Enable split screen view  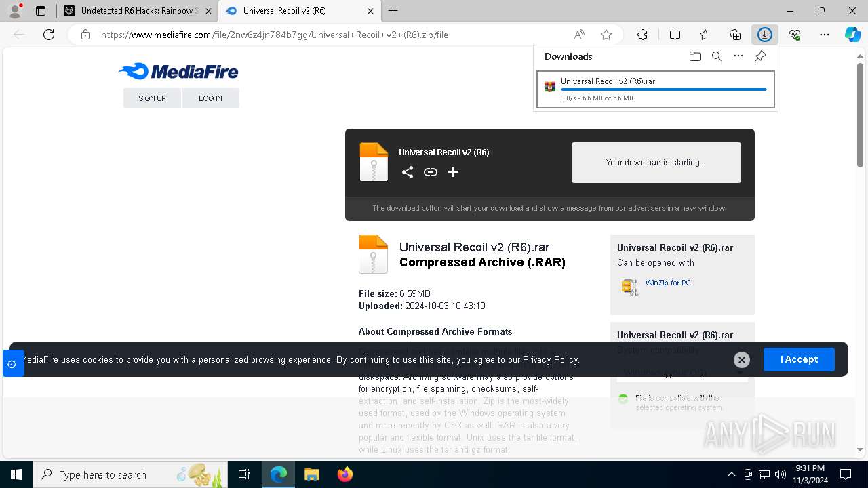click(x=675, y=35)
